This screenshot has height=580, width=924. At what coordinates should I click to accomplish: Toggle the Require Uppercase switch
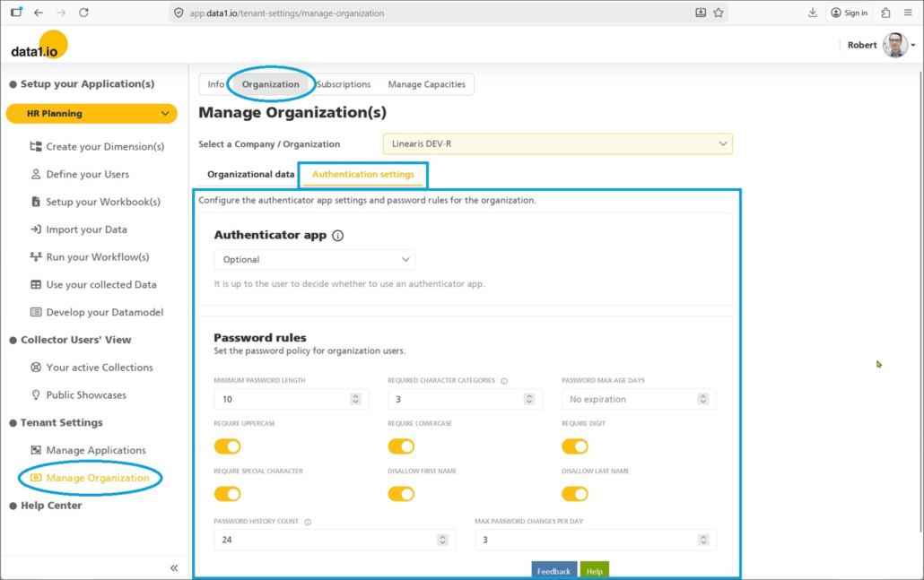click(x=228, y=446)
